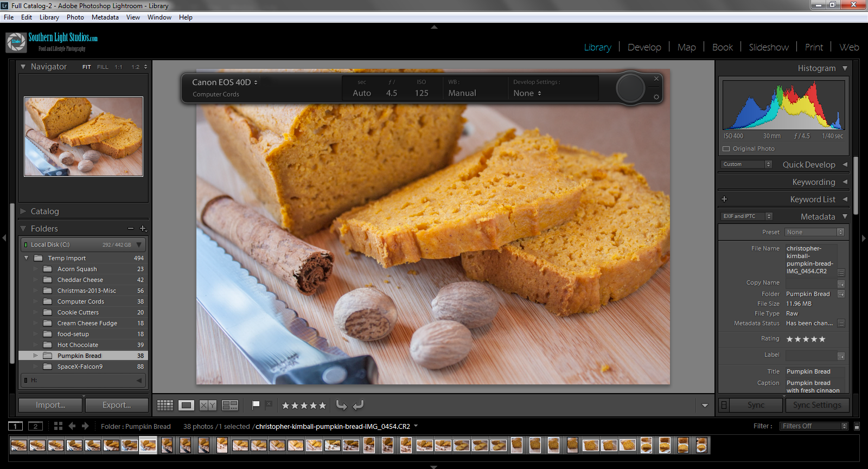
Task: Open the Photo menu
Action: click(x=75, y=17)
